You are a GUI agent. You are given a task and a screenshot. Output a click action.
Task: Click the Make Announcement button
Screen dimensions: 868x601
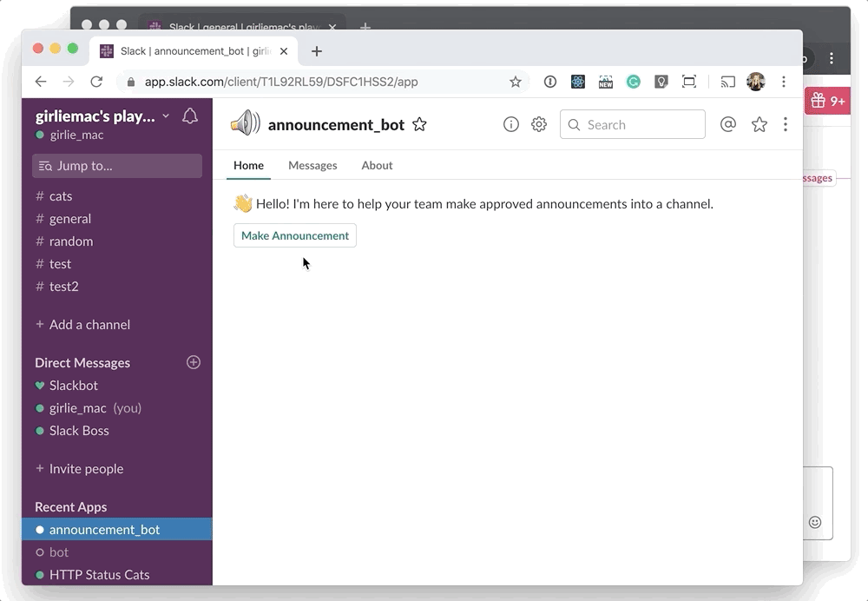click(295, 235)
